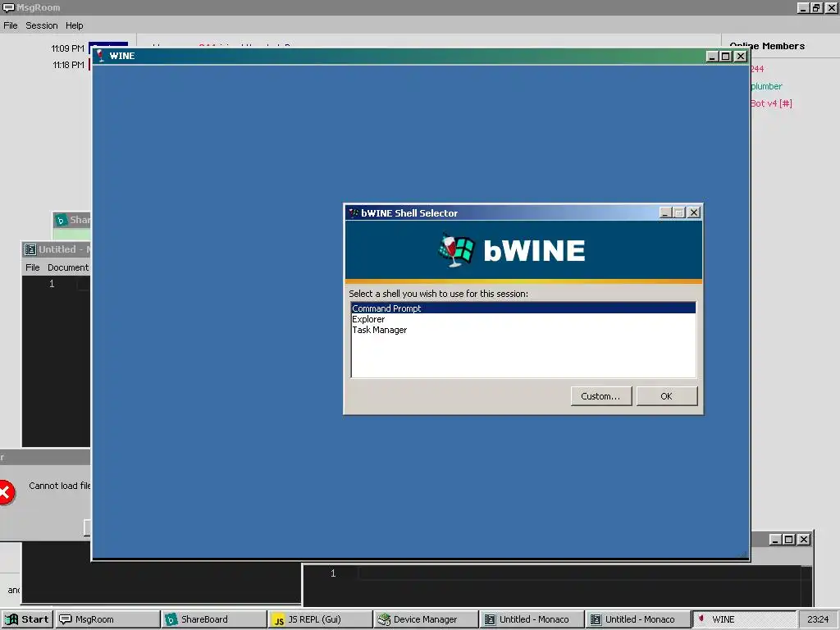Pick Task Manager in the shell list

pyautogui.click(x=523, y=330)
